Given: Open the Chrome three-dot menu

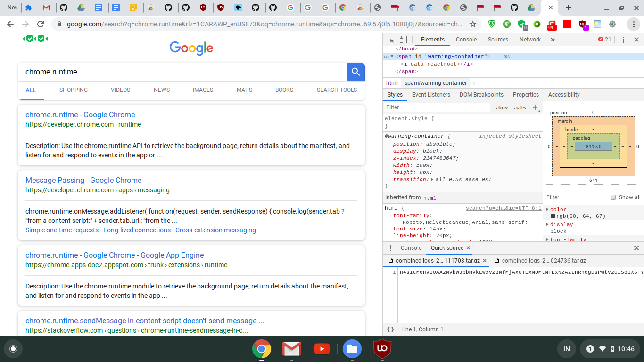Looking at the screenshot, I should [x=634, y=24].
